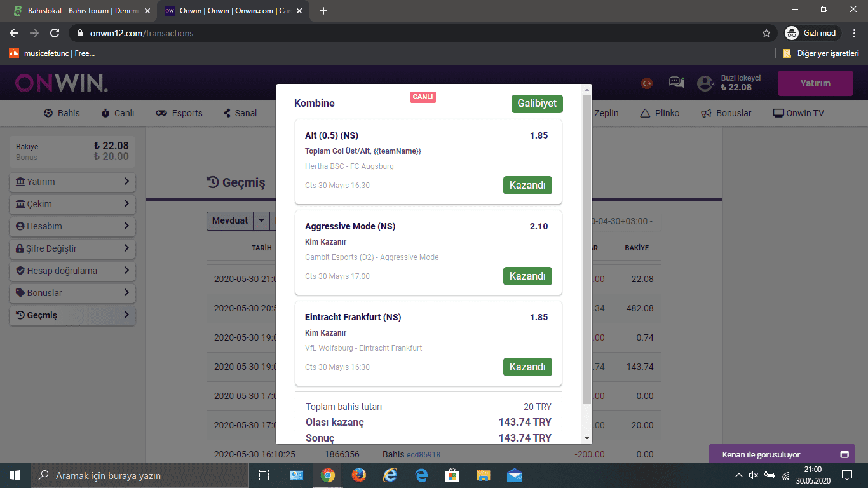Click the browser reload icon
This screenshot has width=868, height=488.
pos(55,33)
